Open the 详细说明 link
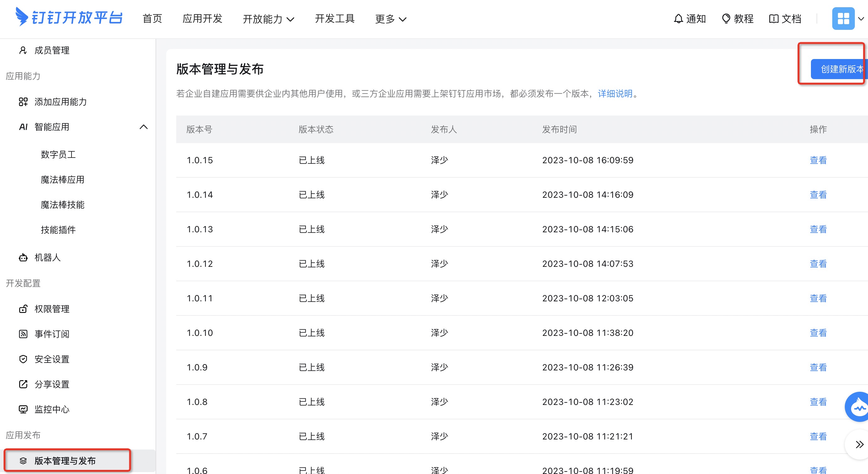The height and width of the screenshot is (474, 868). tap(615, 94)
